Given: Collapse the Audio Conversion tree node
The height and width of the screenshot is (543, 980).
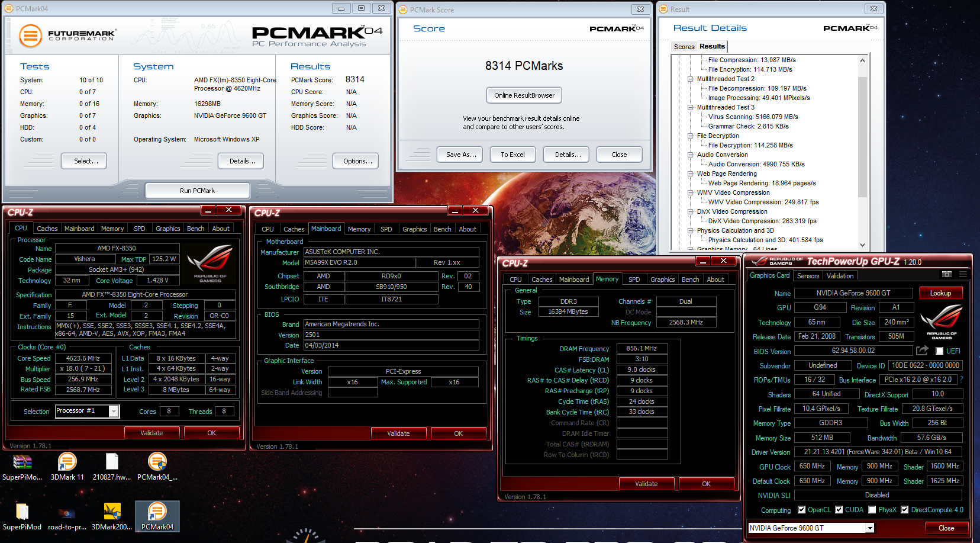Looking at the screenshot, I should tap(691, 155).
